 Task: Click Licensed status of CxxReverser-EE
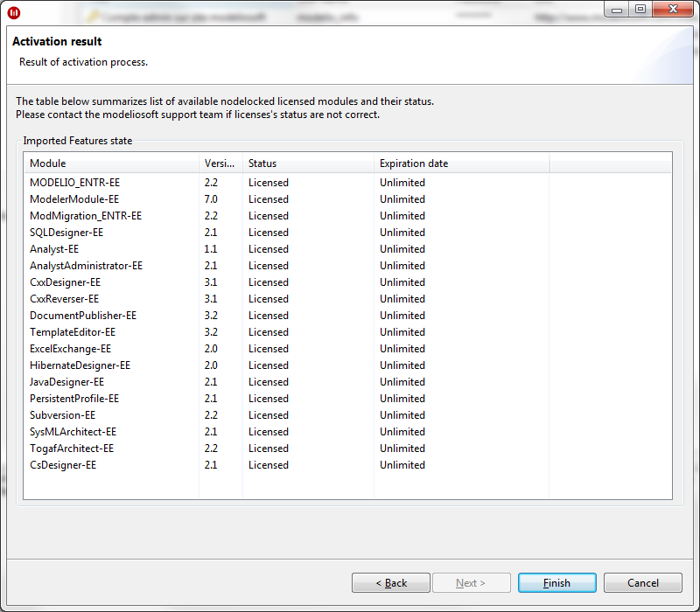269,298
